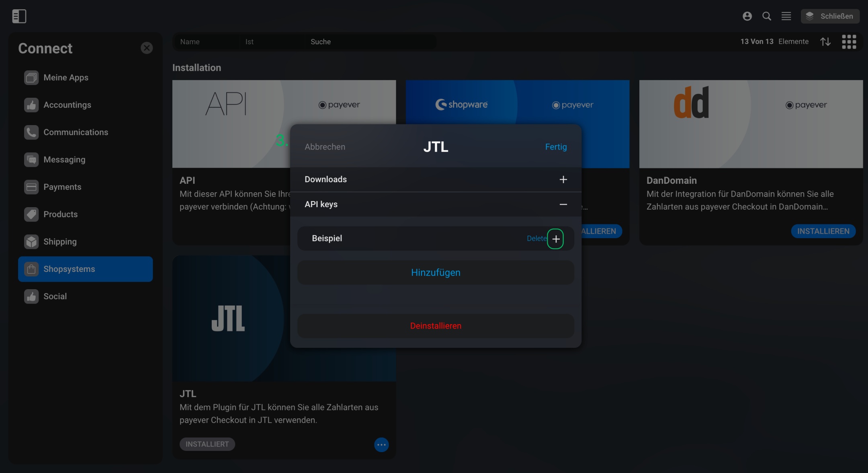The width and height of the screenshot is (868, 473).
Task: Click the DanDomain card title
Action: click(x=671, y=181)
